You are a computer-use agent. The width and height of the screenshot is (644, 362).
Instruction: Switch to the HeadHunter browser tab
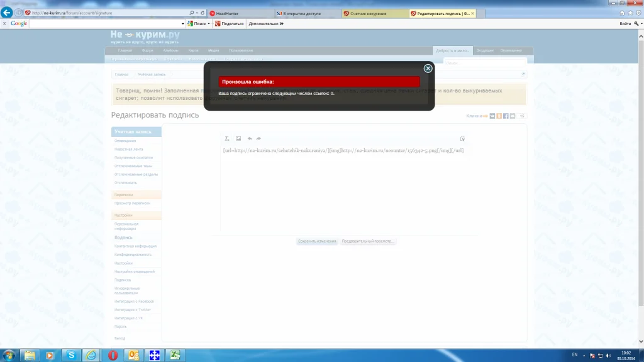[x=239, y=13]
